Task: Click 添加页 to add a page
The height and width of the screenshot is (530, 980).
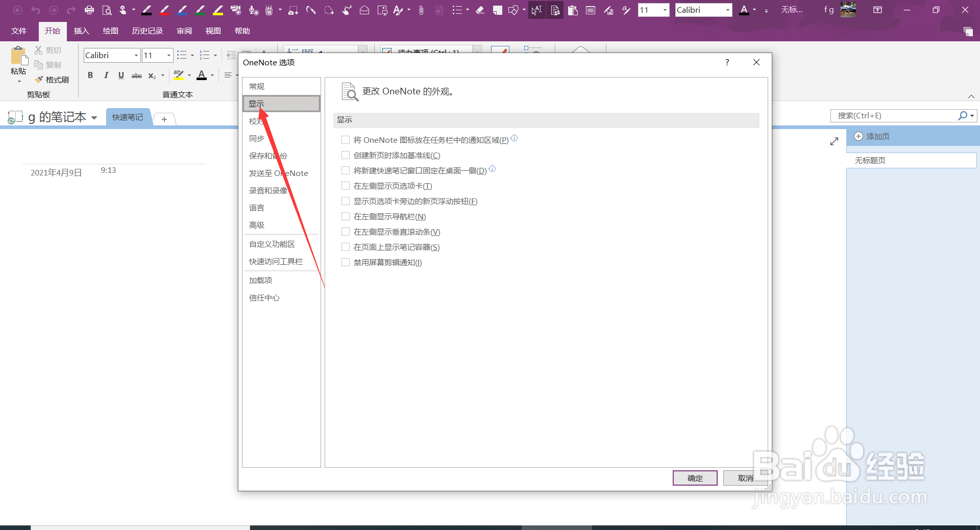Action: (872, 136)
